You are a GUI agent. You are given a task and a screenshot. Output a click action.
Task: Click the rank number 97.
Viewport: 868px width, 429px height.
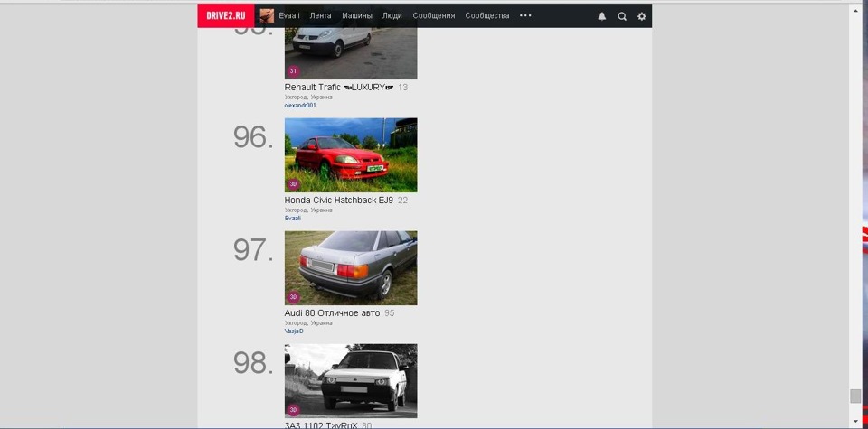[x=253, y=250]
